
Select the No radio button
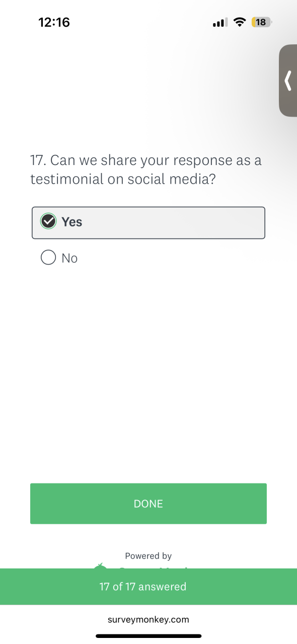tap(48, 258)
